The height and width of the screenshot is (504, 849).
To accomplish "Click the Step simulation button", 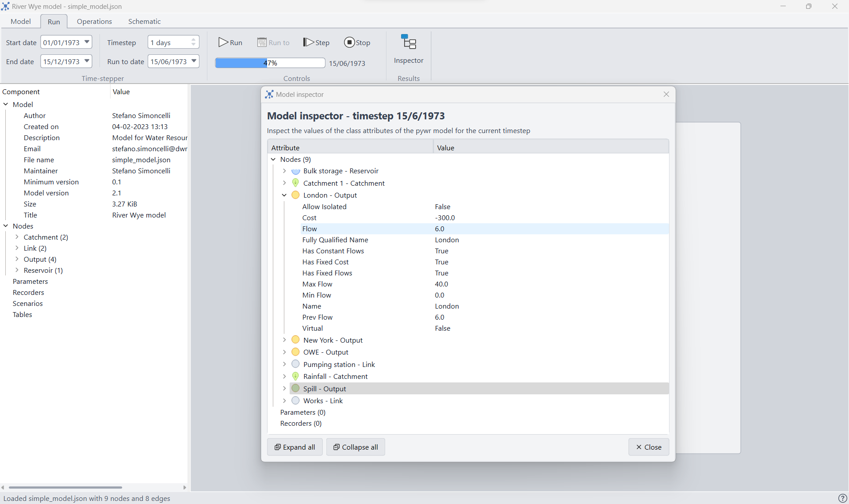I will pyautogui.click(x=317, y=42).
